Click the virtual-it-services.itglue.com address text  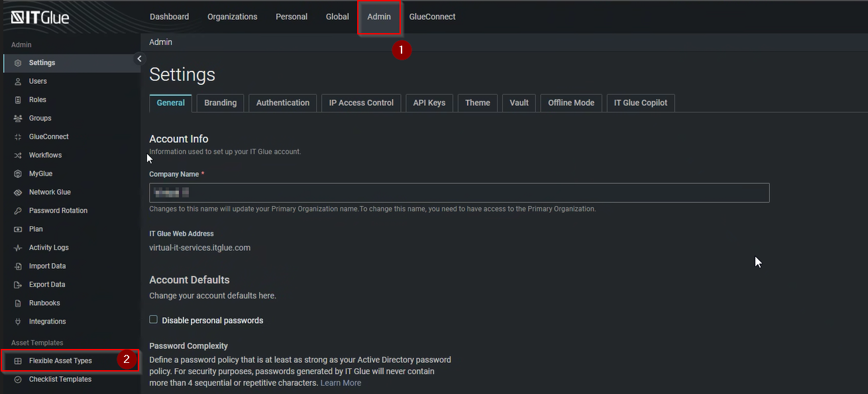pyautogui.click(x=199, y=248)
